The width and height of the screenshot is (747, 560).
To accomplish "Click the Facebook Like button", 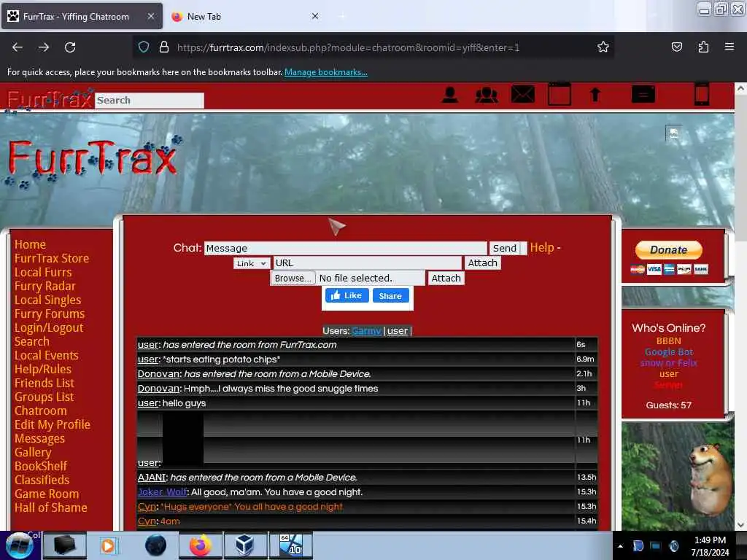I will (347, 296).
